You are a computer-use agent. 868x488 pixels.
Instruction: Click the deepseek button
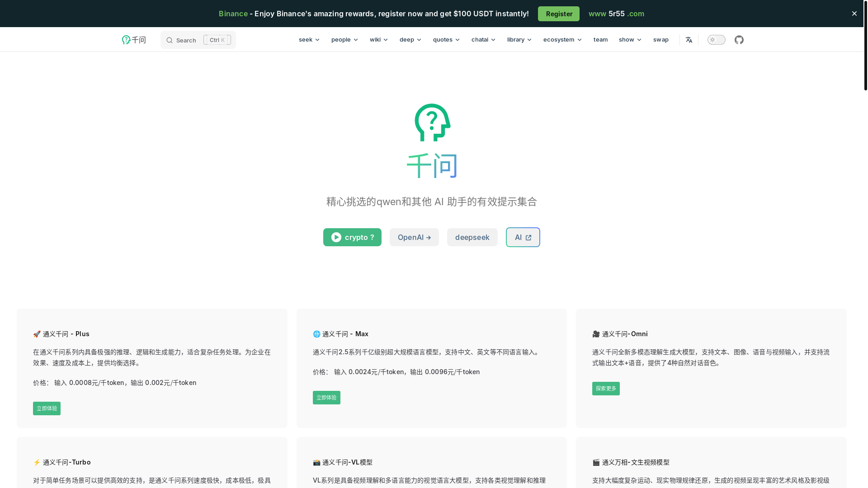472,237
